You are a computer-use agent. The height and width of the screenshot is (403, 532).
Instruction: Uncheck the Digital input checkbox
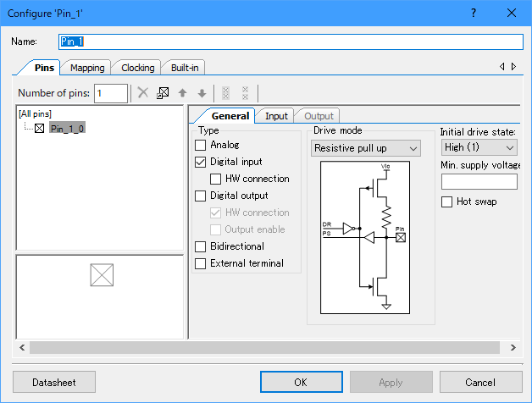point(201,162)
